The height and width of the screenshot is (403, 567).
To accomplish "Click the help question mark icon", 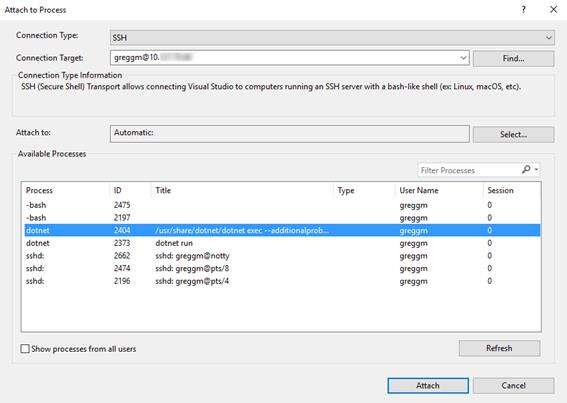I will click(x=523, y=10).
